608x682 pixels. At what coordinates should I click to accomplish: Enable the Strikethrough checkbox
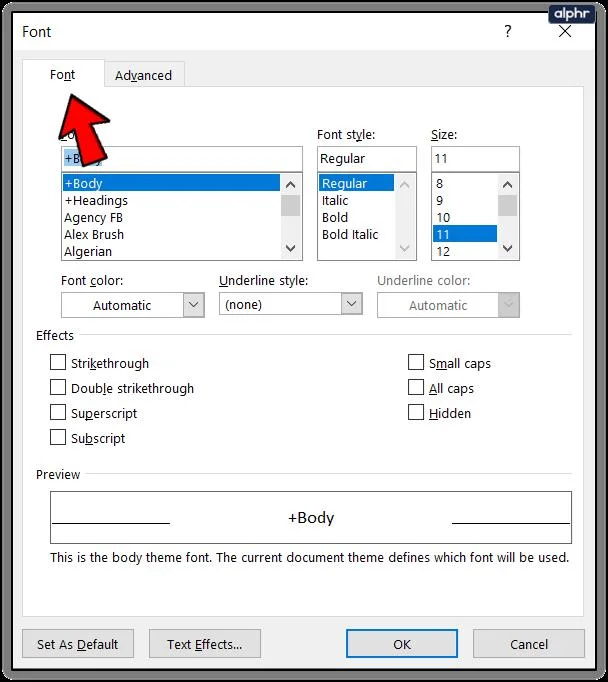coord(58,362)
